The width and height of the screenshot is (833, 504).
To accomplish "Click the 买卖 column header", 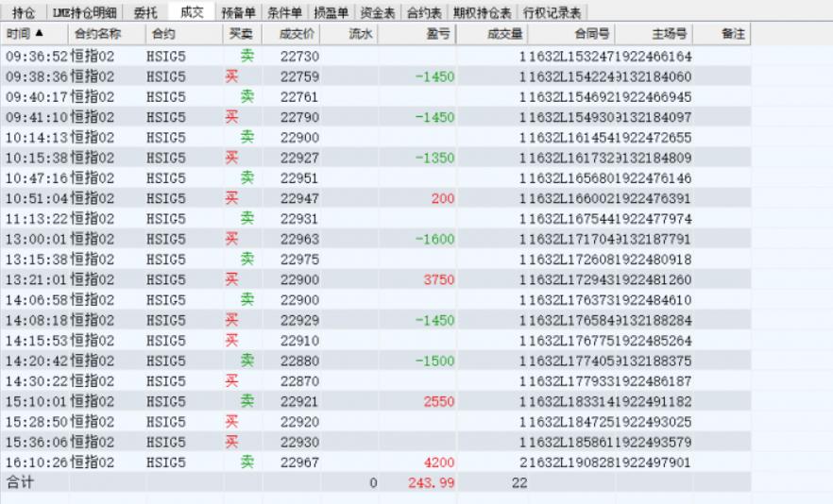I will 241,34.
